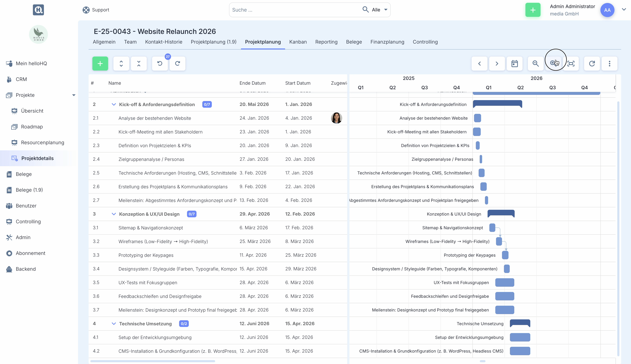Screen dimensions: 631x364
Task: Click the zoom out magnifier icon
Action: click(x=535, y=63)
